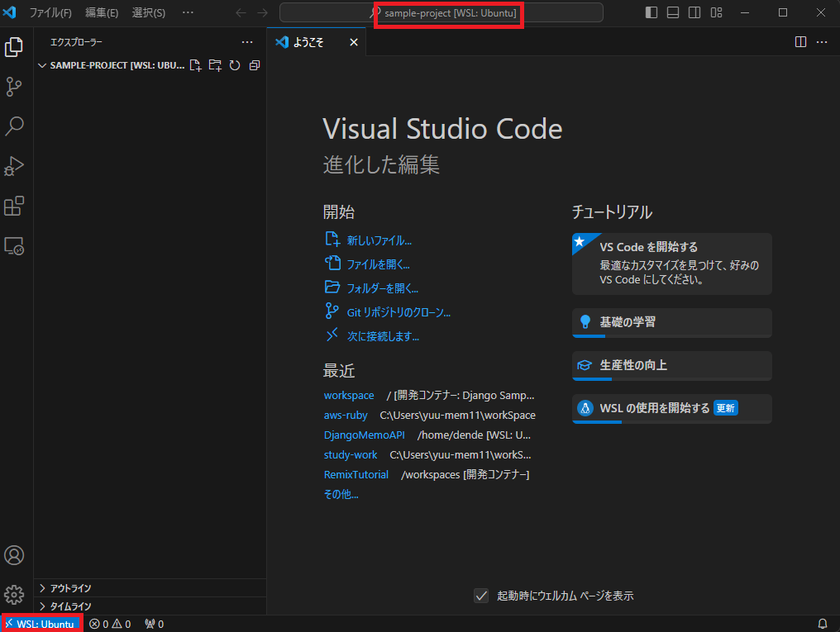Open the DjangoMemoAPI recent project link
Viewport: 840px width, 632px height.
[364, 435]
